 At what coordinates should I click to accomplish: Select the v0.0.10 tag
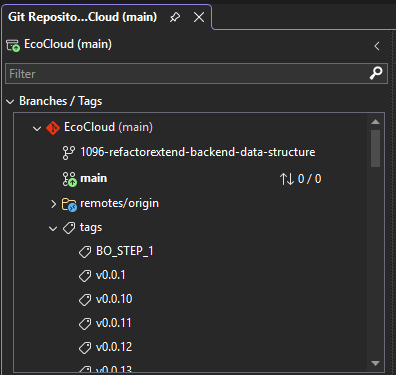[114, 299]
